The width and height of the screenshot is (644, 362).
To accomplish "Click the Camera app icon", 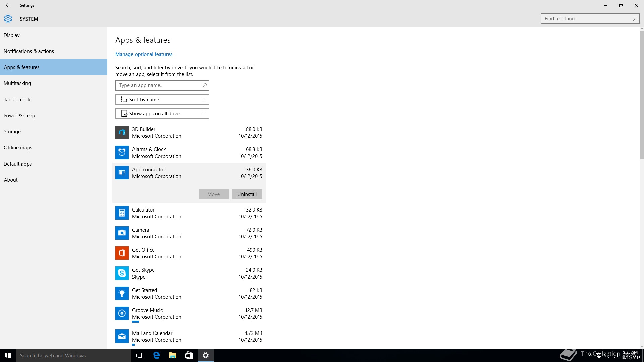I will 122,233.
